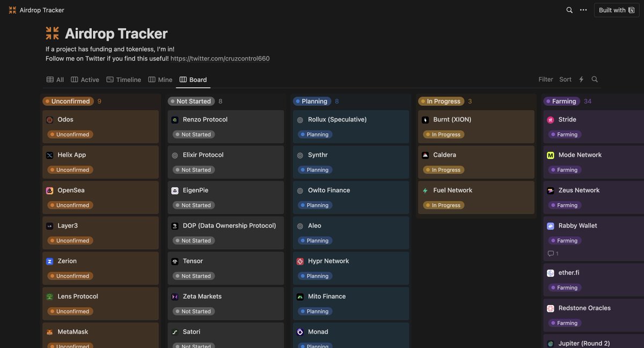Click the Not Started column header tag
Viewport: 644px width, 348px height.
coord(191,101)
